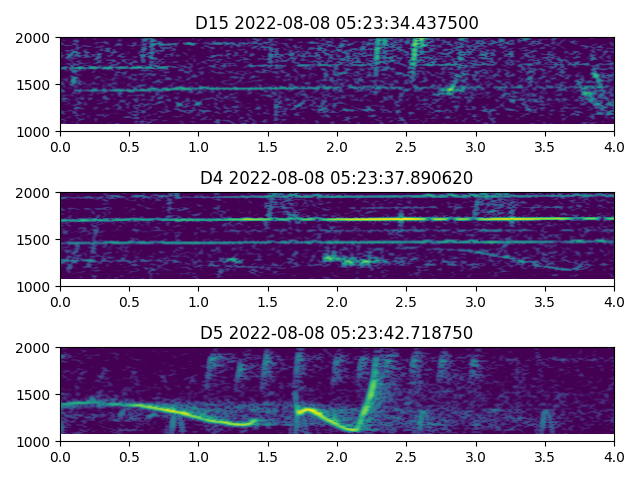Click the 2.0 x-axis tick on D4 plot
Screen dimensions: 640x480
click(x=337, y=301)
